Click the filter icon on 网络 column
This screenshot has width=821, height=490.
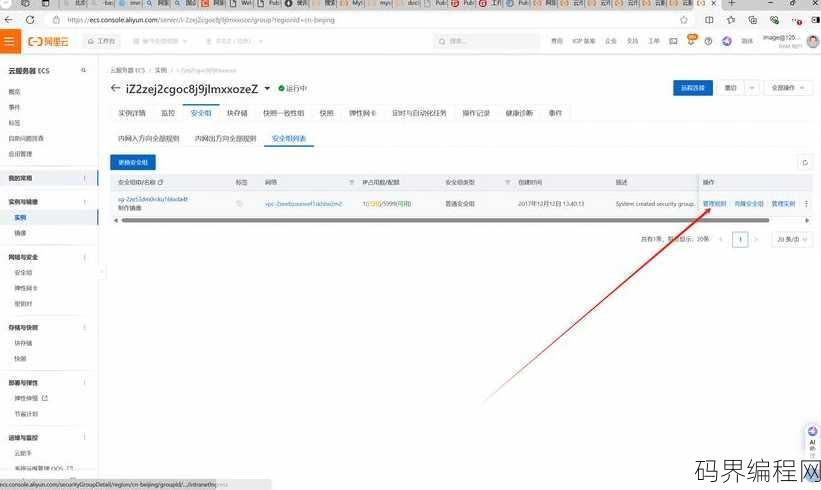351,182
